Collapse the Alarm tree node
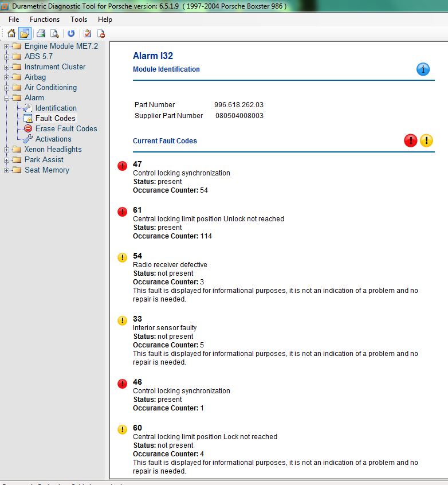This screenshot has width=448, height=485. tap(6, 98)
